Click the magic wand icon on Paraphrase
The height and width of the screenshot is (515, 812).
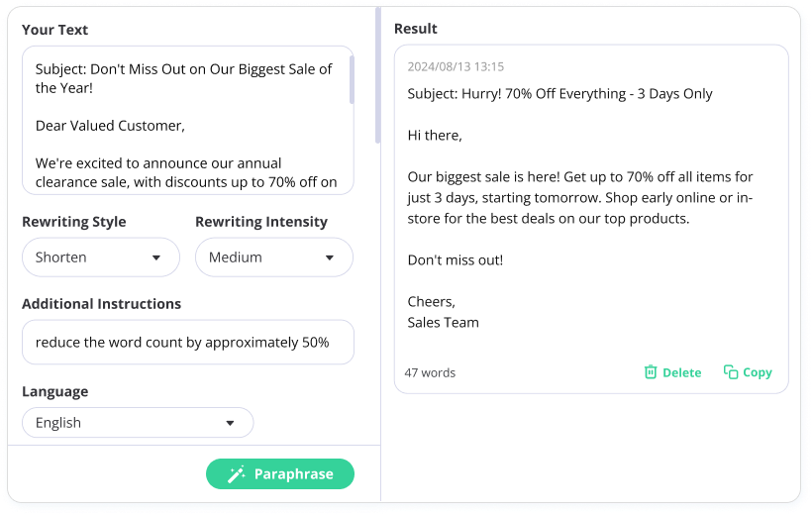[237, 474]
